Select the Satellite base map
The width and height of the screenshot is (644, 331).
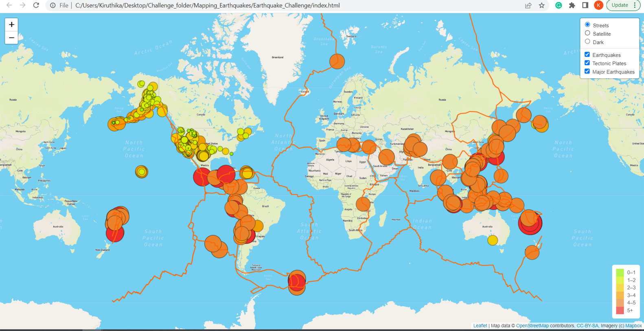(x=587, y=33)
